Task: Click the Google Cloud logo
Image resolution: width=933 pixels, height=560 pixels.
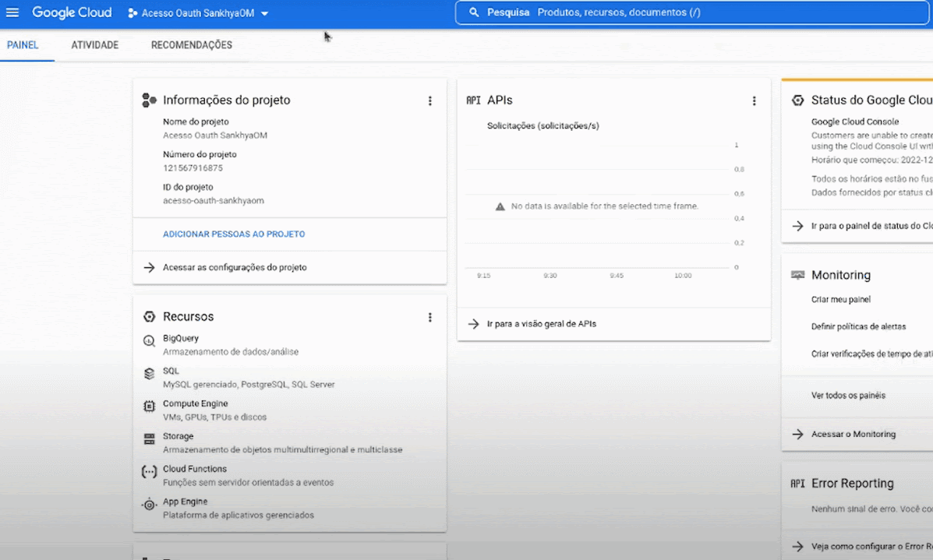Action: 72,12
